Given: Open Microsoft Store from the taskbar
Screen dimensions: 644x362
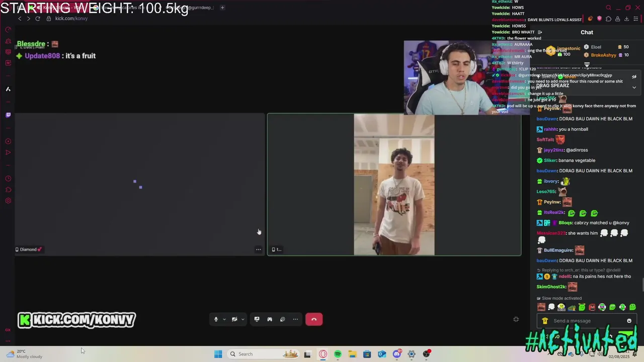Looking at the screenshot, I should tap(367, 354).
